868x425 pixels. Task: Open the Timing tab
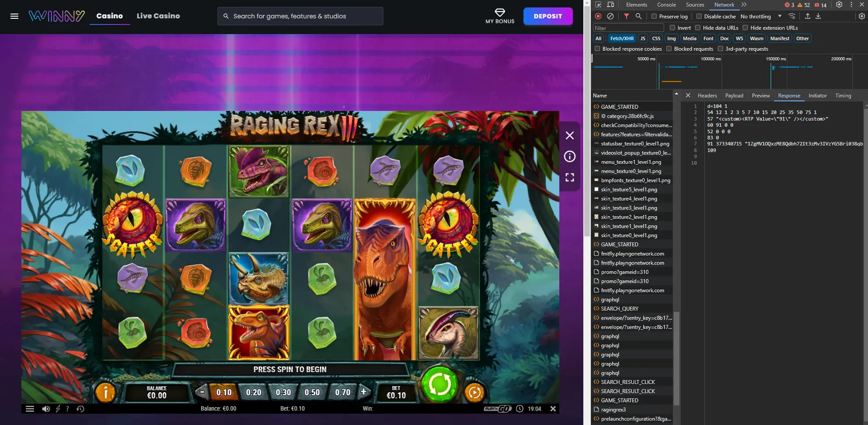[x=843, y=96]
